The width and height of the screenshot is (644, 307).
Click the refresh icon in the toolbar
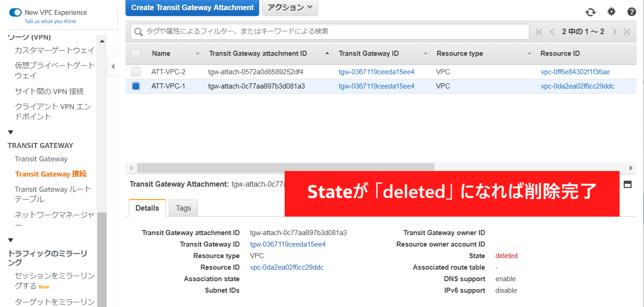pos(590,12)
